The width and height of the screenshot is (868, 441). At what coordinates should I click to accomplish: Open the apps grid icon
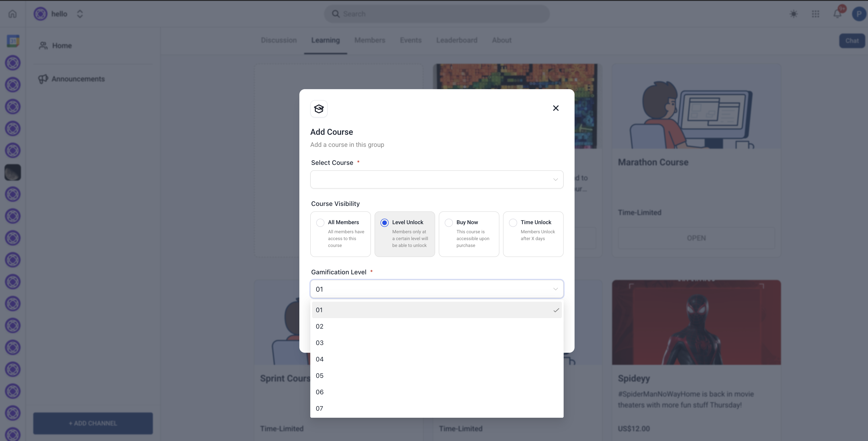(815, 14)
